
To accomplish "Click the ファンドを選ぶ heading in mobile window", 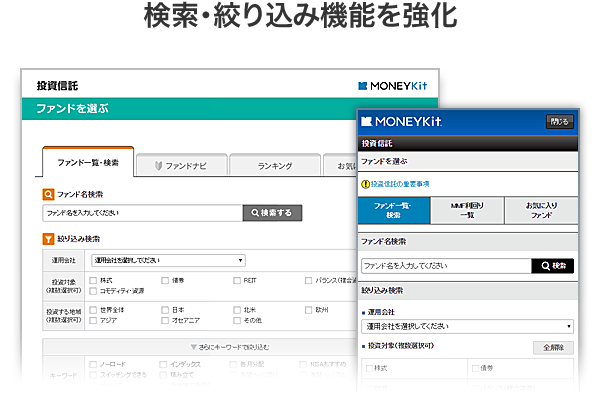I will (x=384, y=161).
